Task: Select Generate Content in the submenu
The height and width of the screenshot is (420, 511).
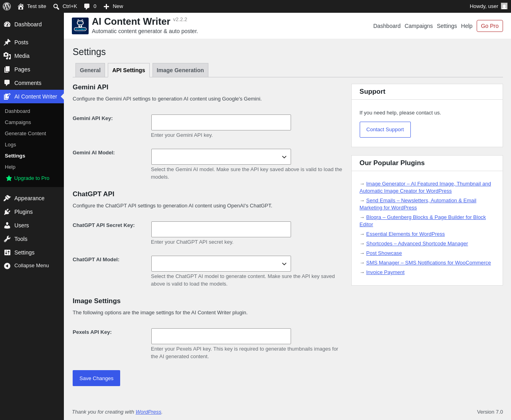Action: 26,134
